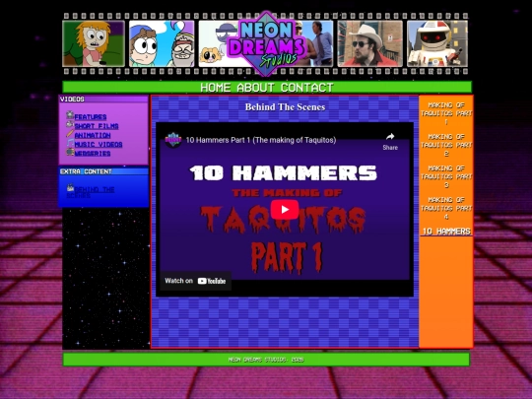
Task: Select Making of Taquitos Part 3
Action: coord(446,176)
